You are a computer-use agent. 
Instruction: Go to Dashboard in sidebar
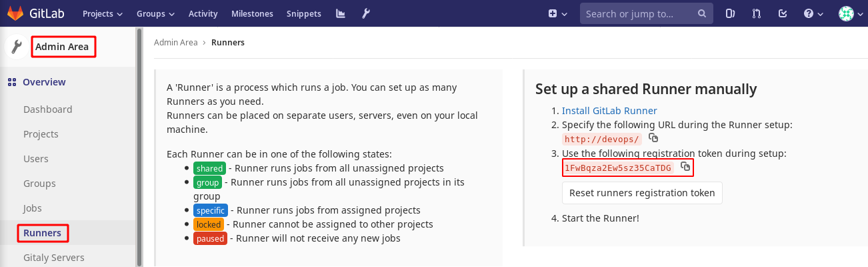pyautogui.click(x=47, y=109)
